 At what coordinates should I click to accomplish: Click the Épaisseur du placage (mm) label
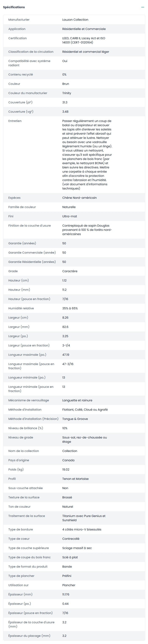[29, 636]
